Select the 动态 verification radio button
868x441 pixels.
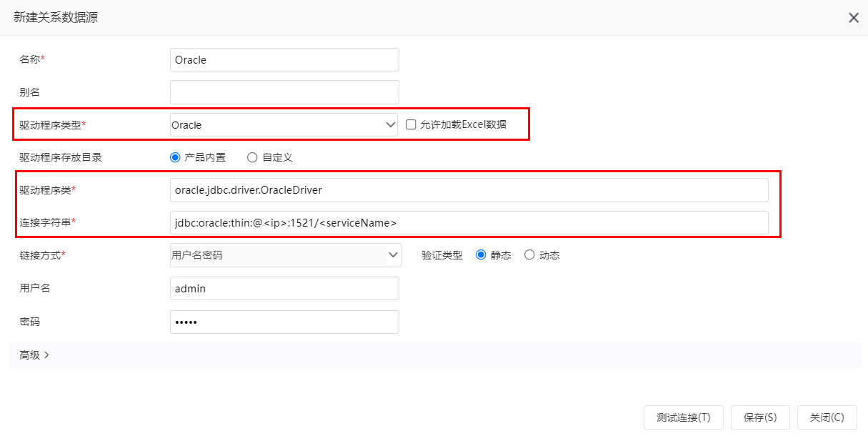[x=529, y=254]
